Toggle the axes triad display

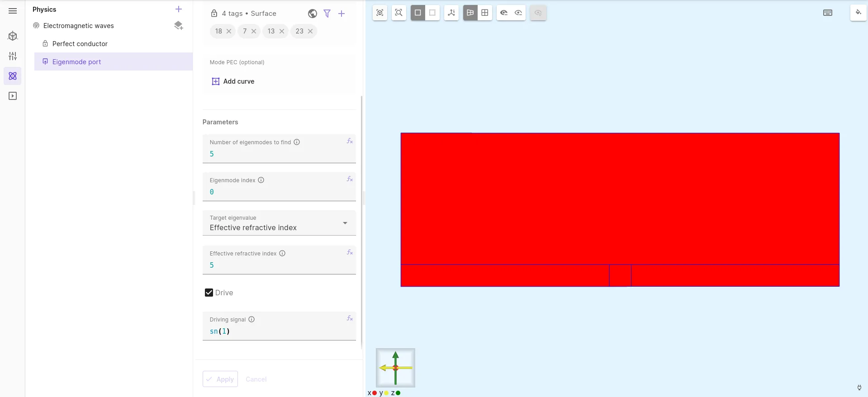[451, 13]
